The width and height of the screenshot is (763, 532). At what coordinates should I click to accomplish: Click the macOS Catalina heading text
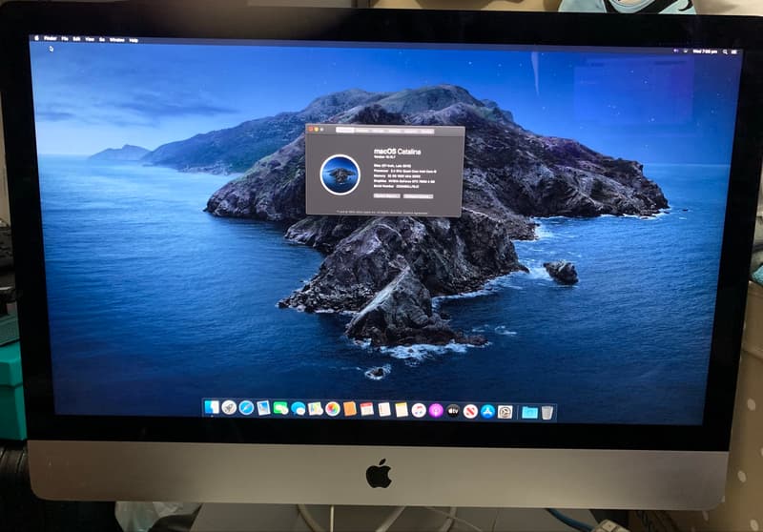pyautogui.click(x=398, y=152)
